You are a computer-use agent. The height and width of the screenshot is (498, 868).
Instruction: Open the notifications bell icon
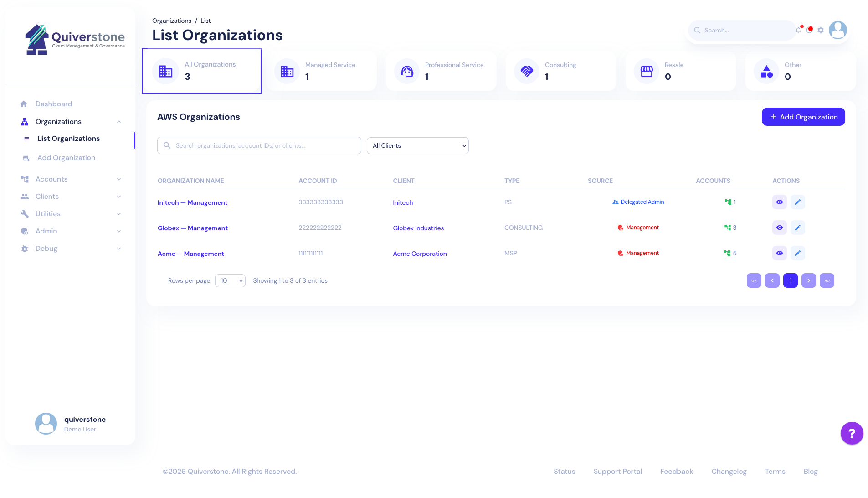point(798,30)
